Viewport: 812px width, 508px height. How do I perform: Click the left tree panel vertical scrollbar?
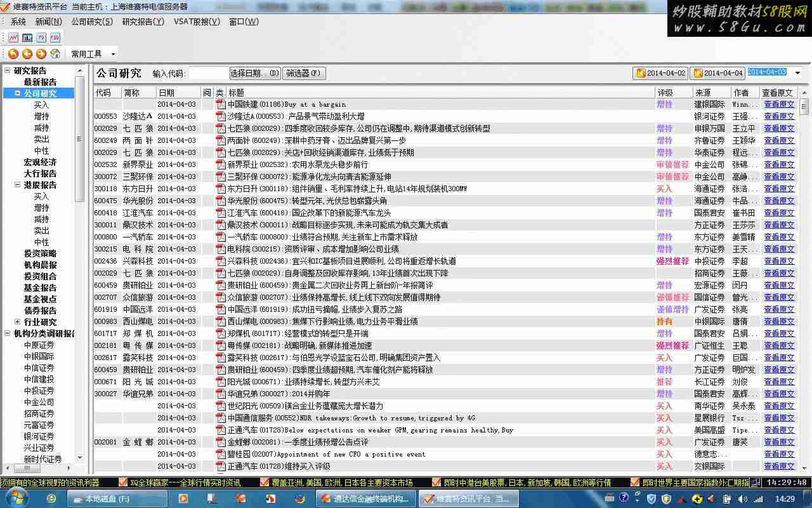(80, 264)
